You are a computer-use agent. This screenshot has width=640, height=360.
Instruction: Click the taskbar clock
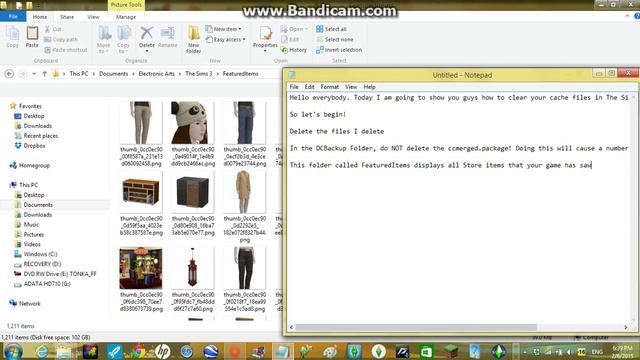pos(622,352)
